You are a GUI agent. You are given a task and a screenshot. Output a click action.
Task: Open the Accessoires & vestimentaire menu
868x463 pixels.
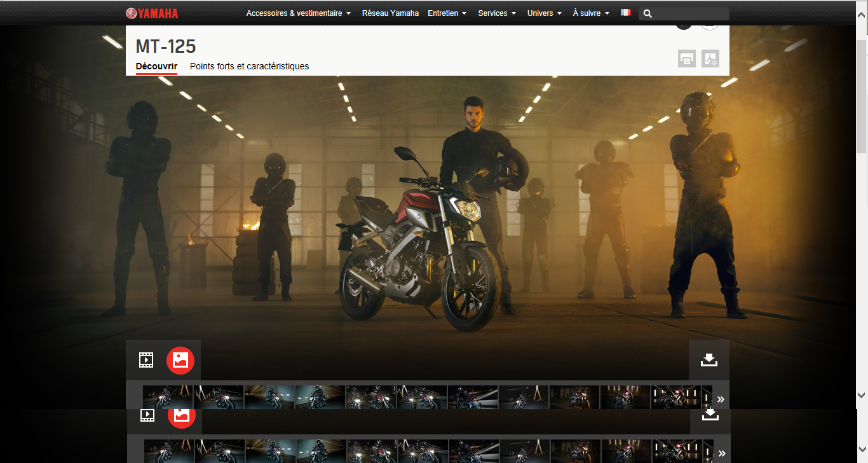point(299,13)
